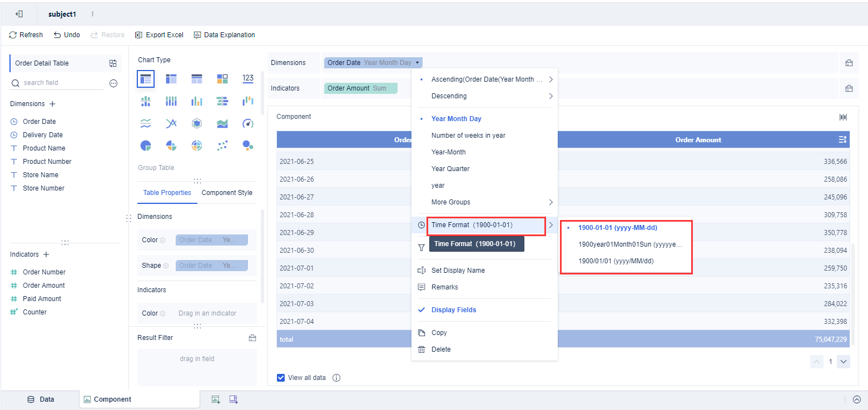Expand the Ascending sort submenu
This screenshot has width=868, height=410.
[x=550, y=79]
